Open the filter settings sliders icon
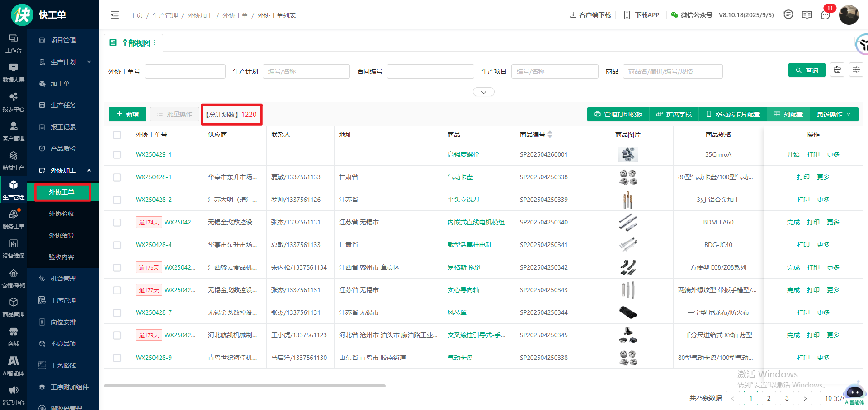Viewport: 868px width, 410px height. pyautogui.click(x=856, y=70)
